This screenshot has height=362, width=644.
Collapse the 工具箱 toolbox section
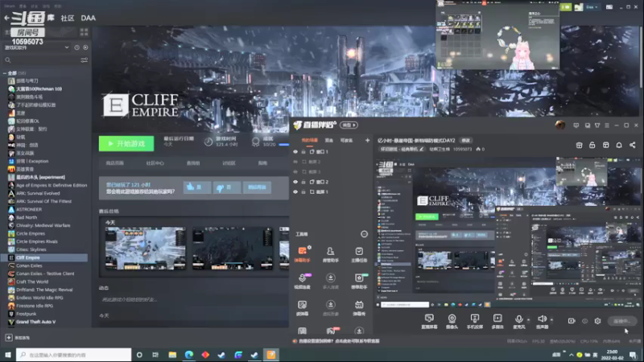(364, 234)
